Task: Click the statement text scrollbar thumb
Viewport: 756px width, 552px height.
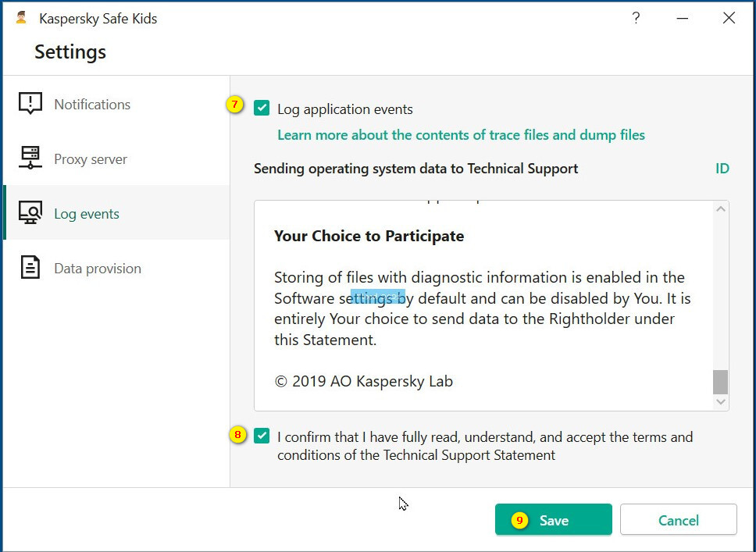Action: pyautogui.click(x=720, y=382)
